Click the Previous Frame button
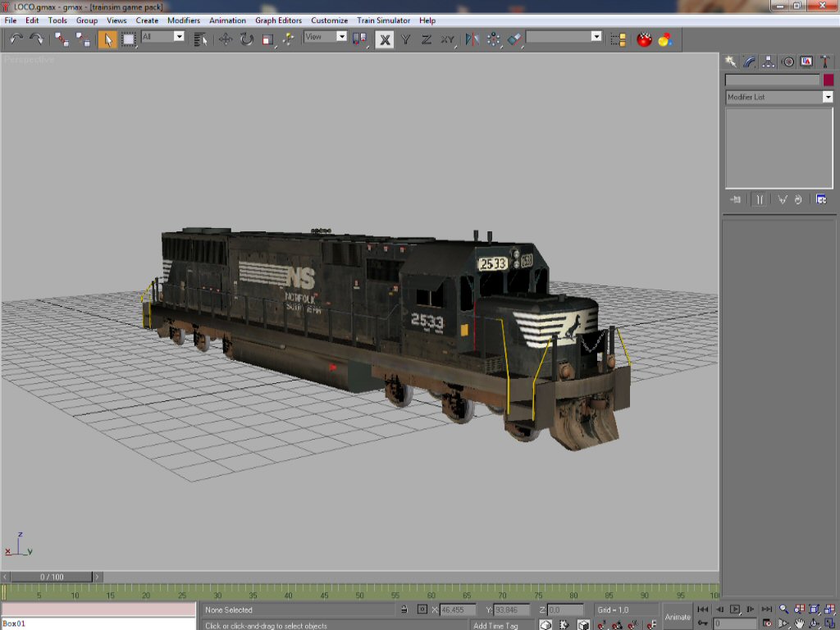Screen dimensions: 840x630 click(x=719, y=609)
